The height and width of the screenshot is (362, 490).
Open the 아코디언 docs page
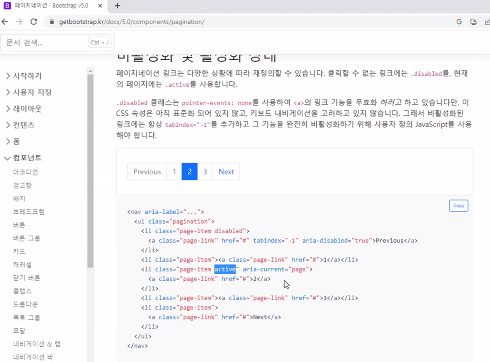coord(25,172)
